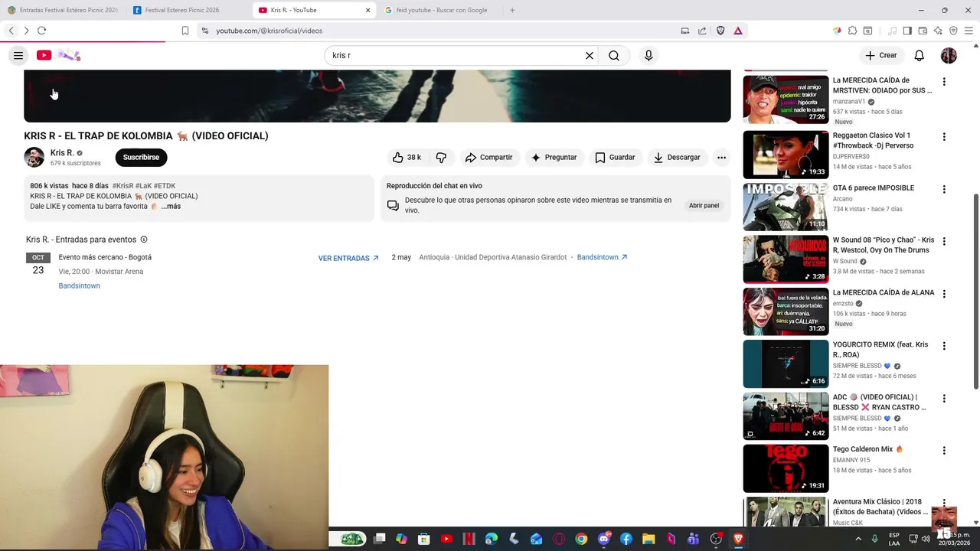Open options for W Sound 08 video
This screenshot has width=980, height=551.
coord(944,242)
